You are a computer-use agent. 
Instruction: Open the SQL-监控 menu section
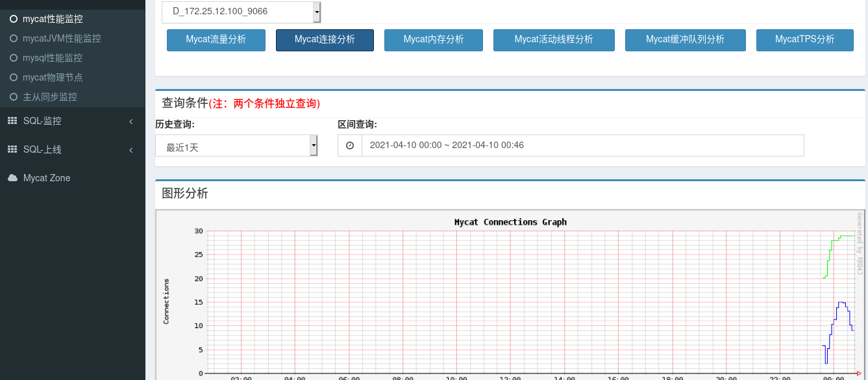point(73,121)
